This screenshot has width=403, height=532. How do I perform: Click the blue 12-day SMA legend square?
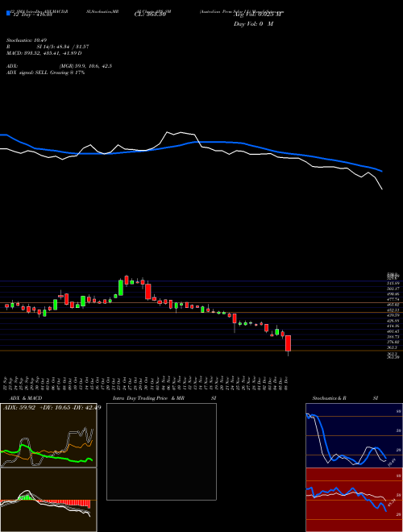coord(8,13)
